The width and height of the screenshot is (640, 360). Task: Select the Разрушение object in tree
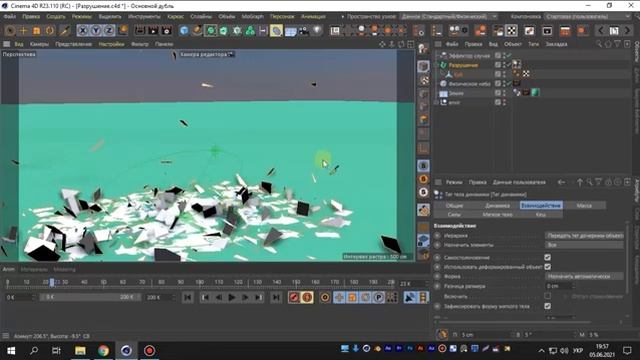pyautogui.click(x=463, y=65)
